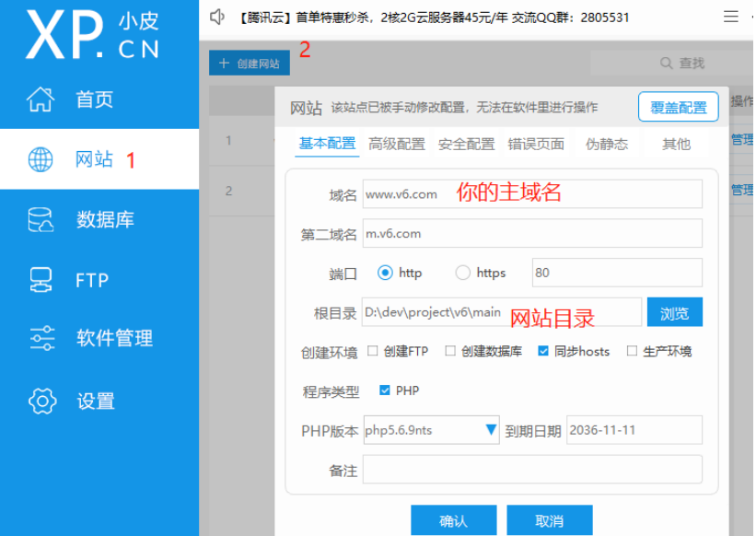Click the 确认 button
Screen dimensions: 756x536
pos(453,520)
